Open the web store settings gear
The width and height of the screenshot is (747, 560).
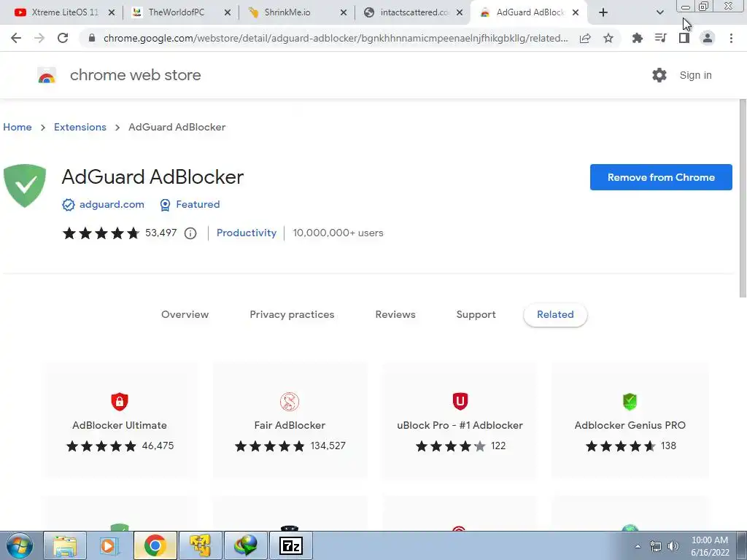(x=659, y=75)
